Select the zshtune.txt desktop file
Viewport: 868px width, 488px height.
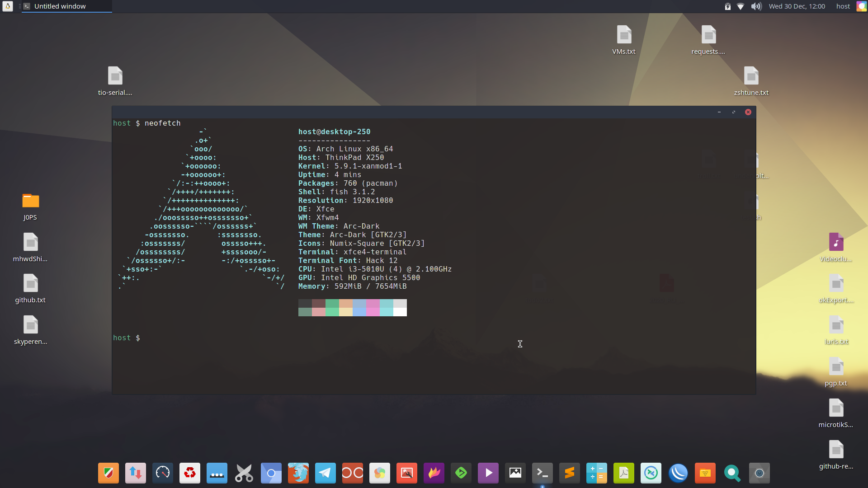pos(751,82)
